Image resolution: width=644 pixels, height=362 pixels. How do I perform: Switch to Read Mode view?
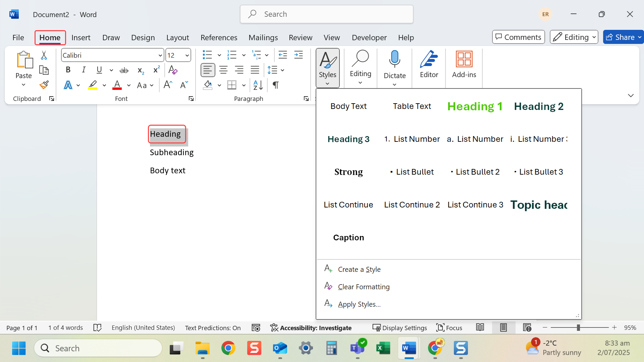tap(480, 327)
